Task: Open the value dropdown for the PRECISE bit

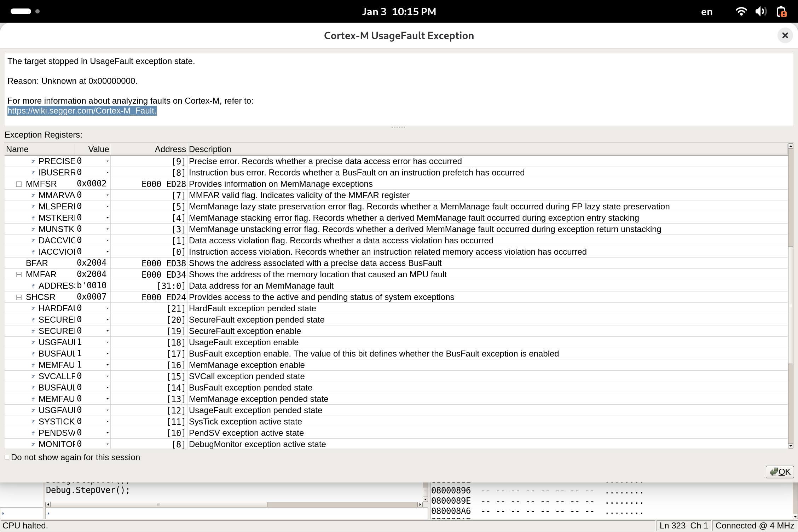Action: click(x=107, y=161)
